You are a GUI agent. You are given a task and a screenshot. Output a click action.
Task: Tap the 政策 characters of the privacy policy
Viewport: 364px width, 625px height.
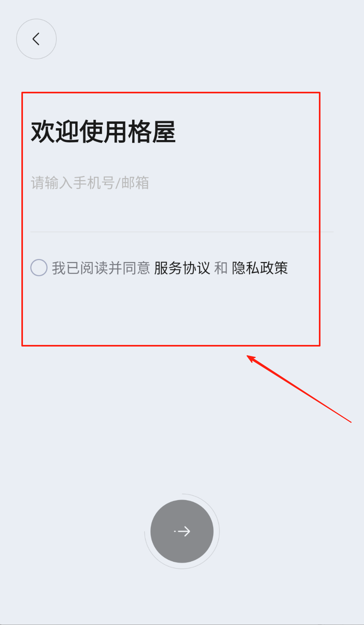tap(274, 268)
